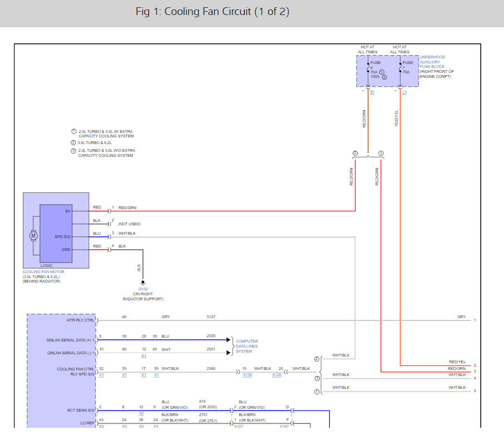Open the X1 link under GMLAN pin 12
This screenshot has height=440, width=504.
[x=144, y=355]
